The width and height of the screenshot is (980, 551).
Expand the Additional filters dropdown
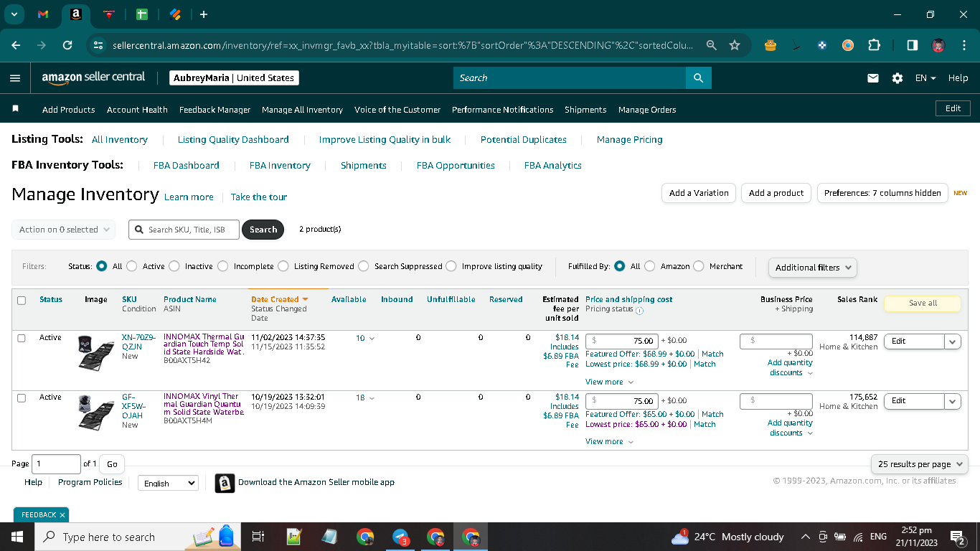coord(812,268)
